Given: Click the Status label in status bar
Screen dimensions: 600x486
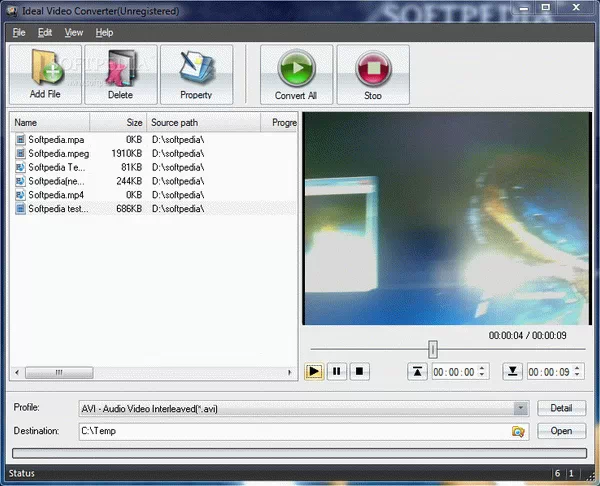Looking at the screenshot, I should [x=22, y=473].
